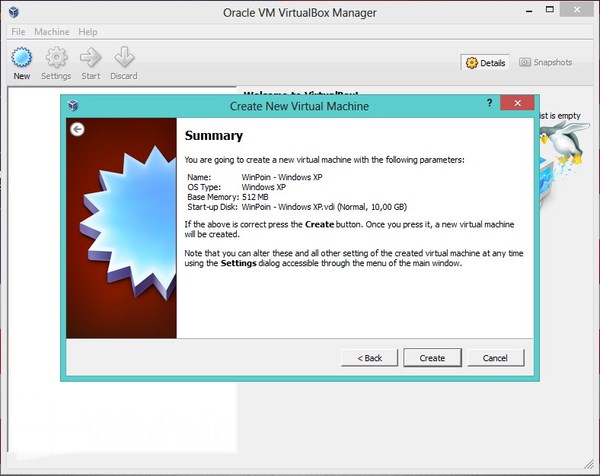Click the Cancel button
Viewport: 600px width, 476px height.
(495, 358)
